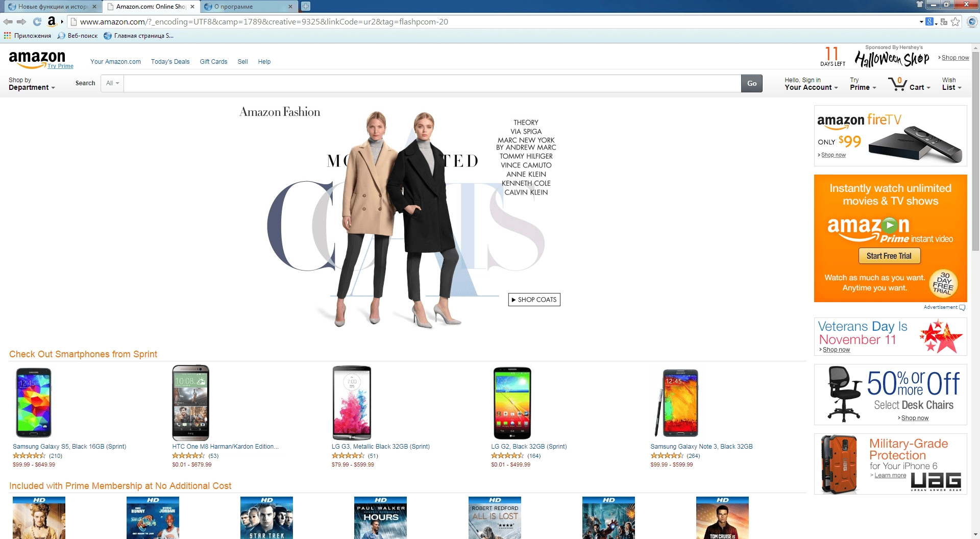The width and height of the screenshot is (980, 539).
Task: Open the Help nav link
Action: pyautogui.click(x=264, y=62)
